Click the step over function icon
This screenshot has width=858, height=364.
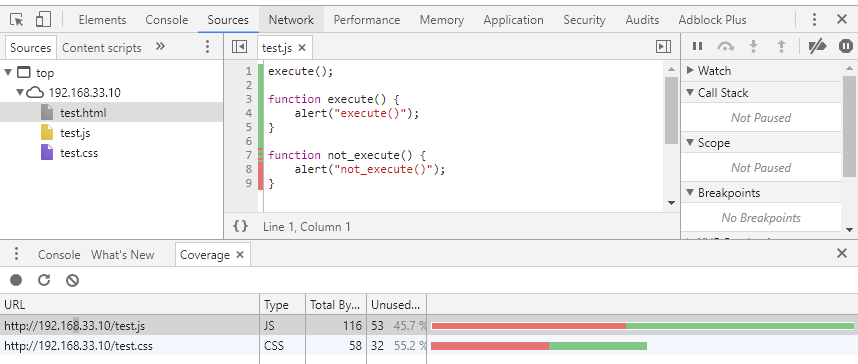725,47
